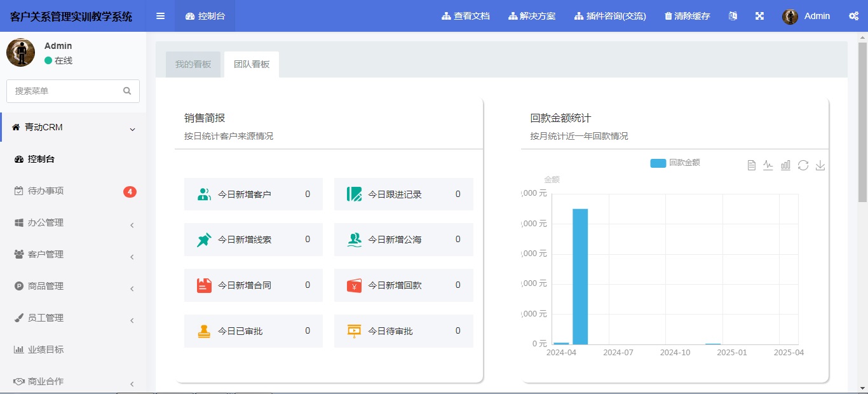Screen dimensions: 868x394
Task: Open the settings gears icon
Action: (x=853, y=16)
